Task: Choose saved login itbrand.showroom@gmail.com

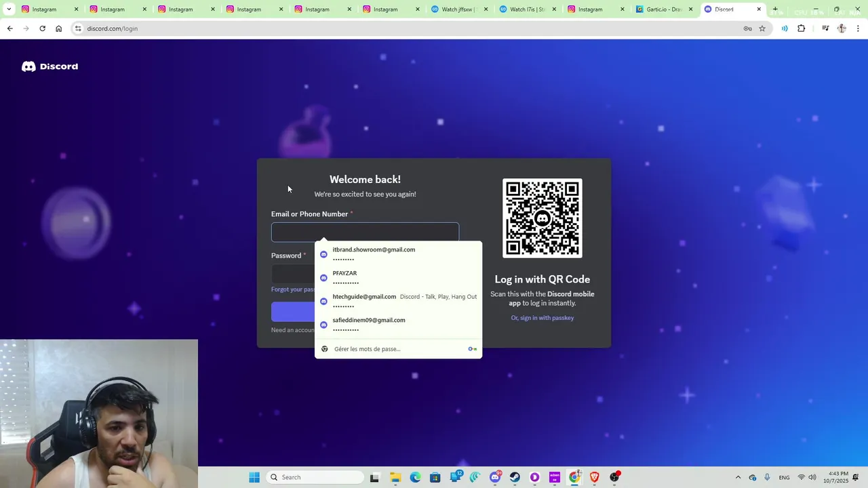Action: click(x=398, y=253)
